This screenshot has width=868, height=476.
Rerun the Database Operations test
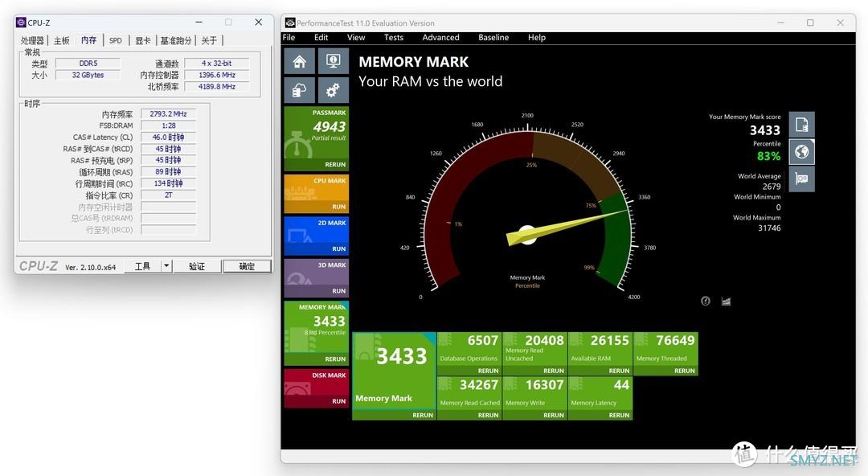tap(489, 371)
